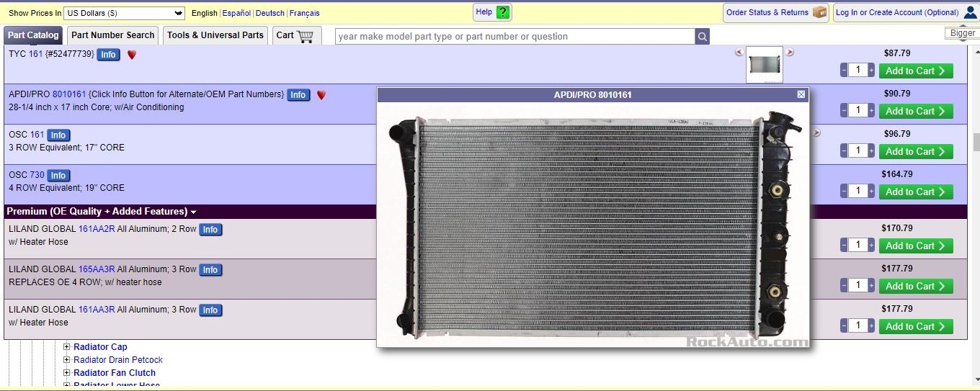Open Tools & Universal Parts tab
This screenshot has height=391, width=980.
pos(215,35)
